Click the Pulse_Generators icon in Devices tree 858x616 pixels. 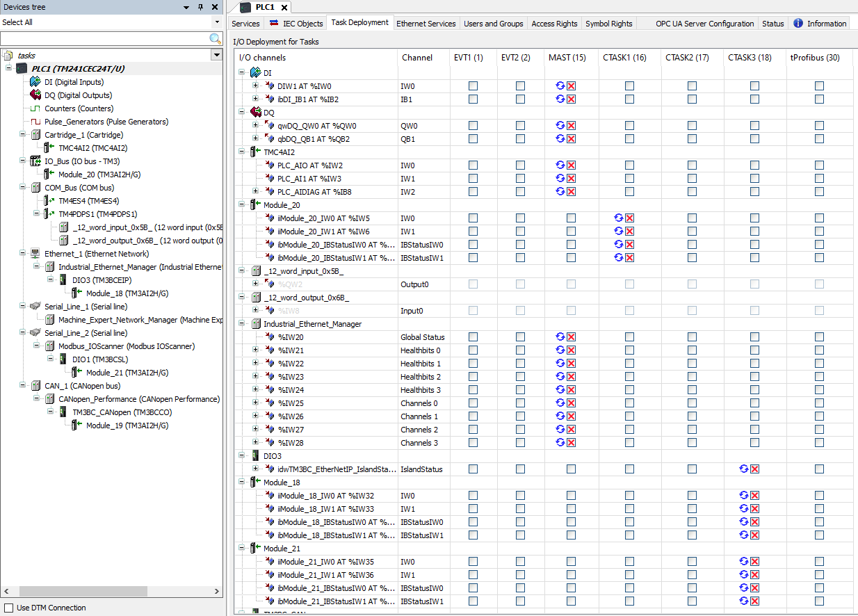click(x=35, y=122)
